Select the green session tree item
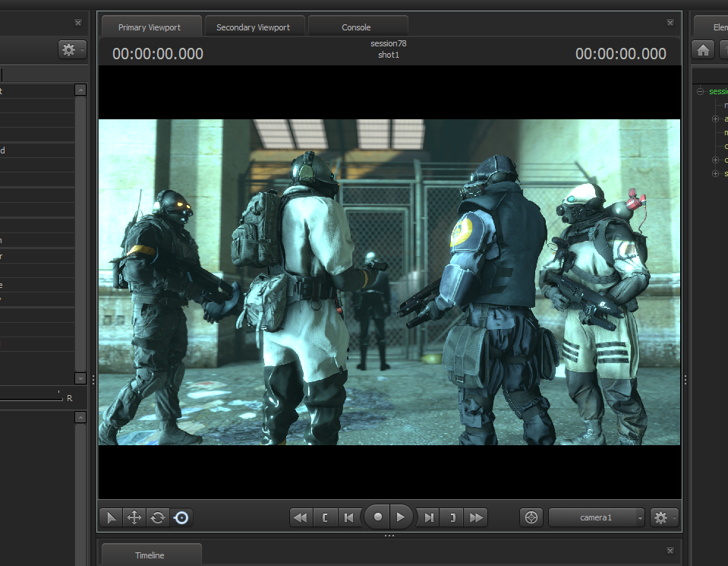The image size is (728, 566). [x=718, y=91]
